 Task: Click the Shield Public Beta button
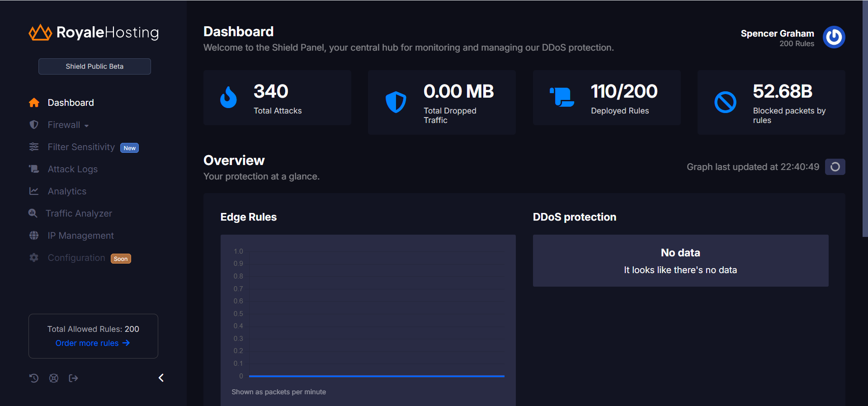(x=94, y=66)
